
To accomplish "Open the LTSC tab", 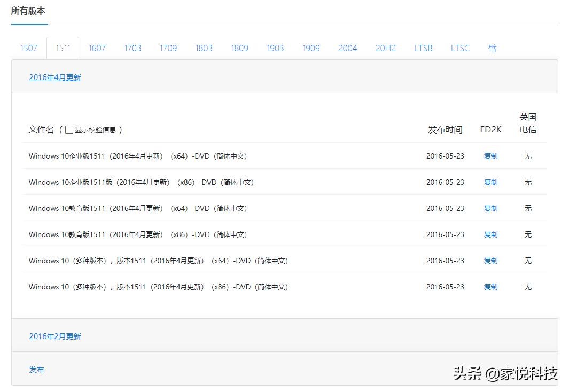I will click(460, 48).
